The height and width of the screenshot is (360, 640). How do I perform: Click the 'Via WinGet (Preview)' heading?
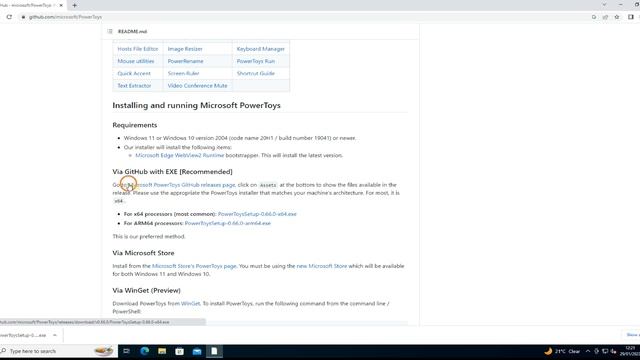147,290
